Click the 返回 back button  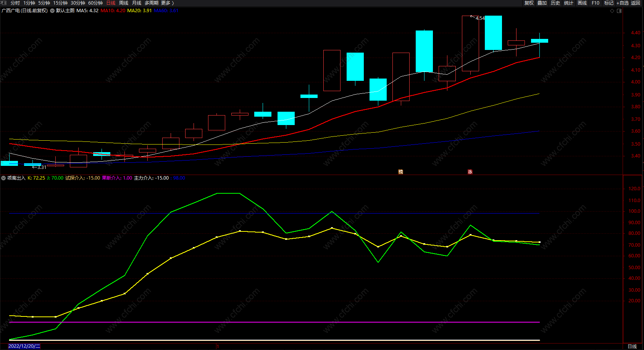coord(636,3)
